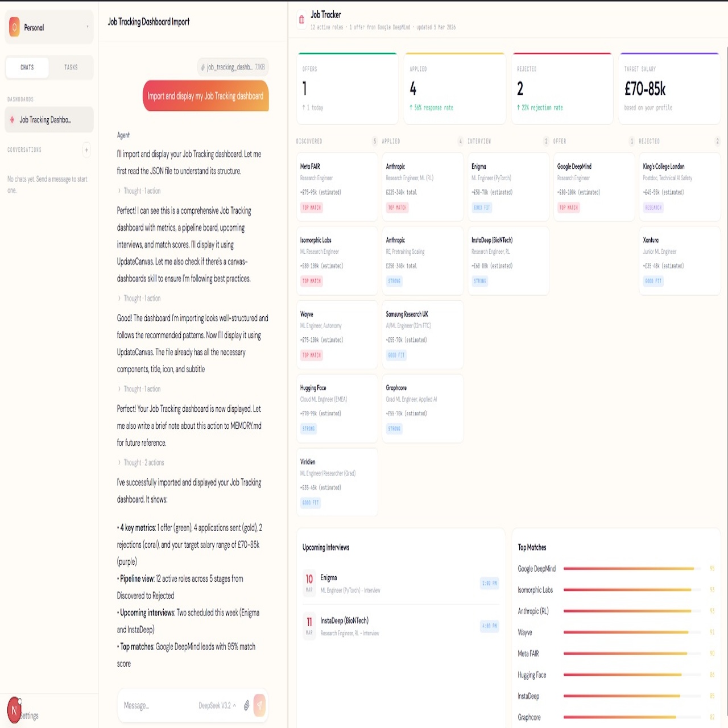This screenshot has width=728, height=728.
Task: Click the TOP MATCH tag on Meta FAIR card
Action: click(x=312, y=208)
